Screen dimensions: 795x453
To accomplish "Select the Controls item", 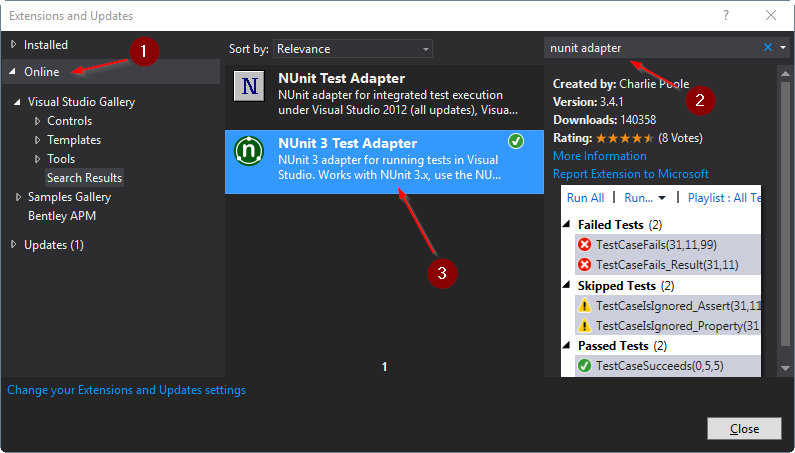I will coord(69,121).
